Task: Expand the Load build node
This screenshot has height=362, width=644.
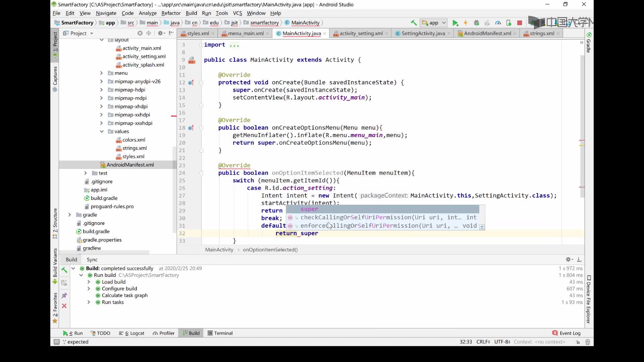Action: 89,282
